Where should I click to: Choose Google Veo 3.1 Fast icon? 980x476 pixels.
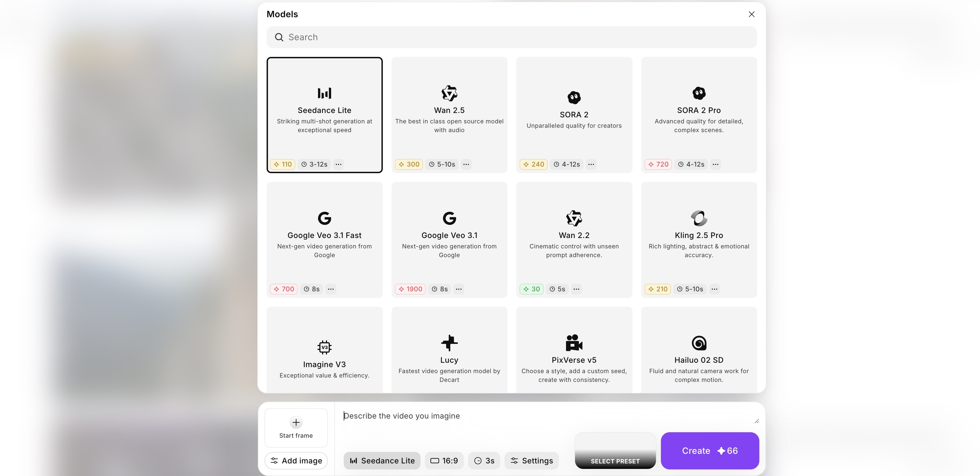click(324, 218)
